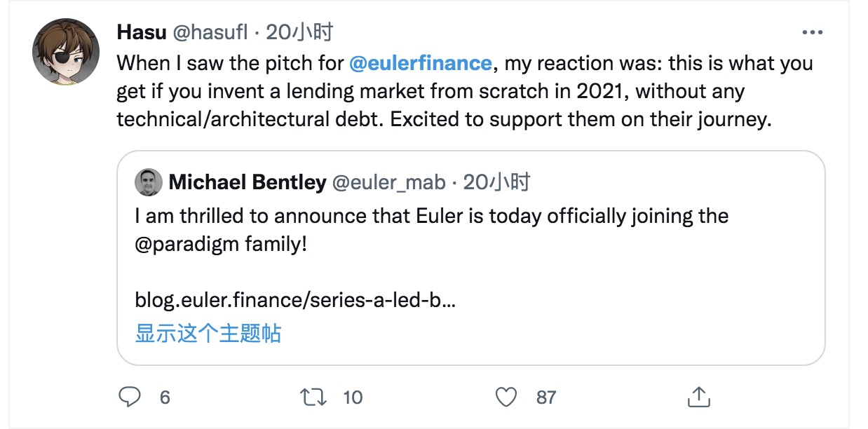Click the retweet count 10
868x429 pixels.
click(353, 397)
